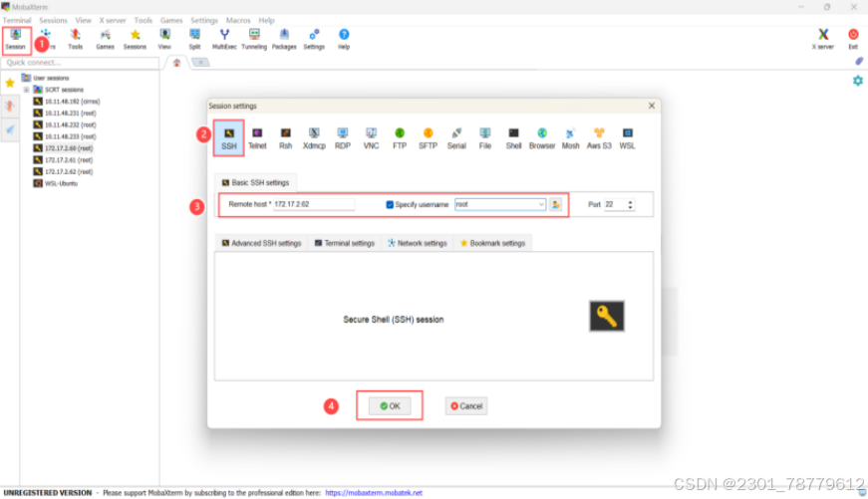Screen dimensions: 868x499
Task: Select Telnet session type
Action: coord(257,138)
